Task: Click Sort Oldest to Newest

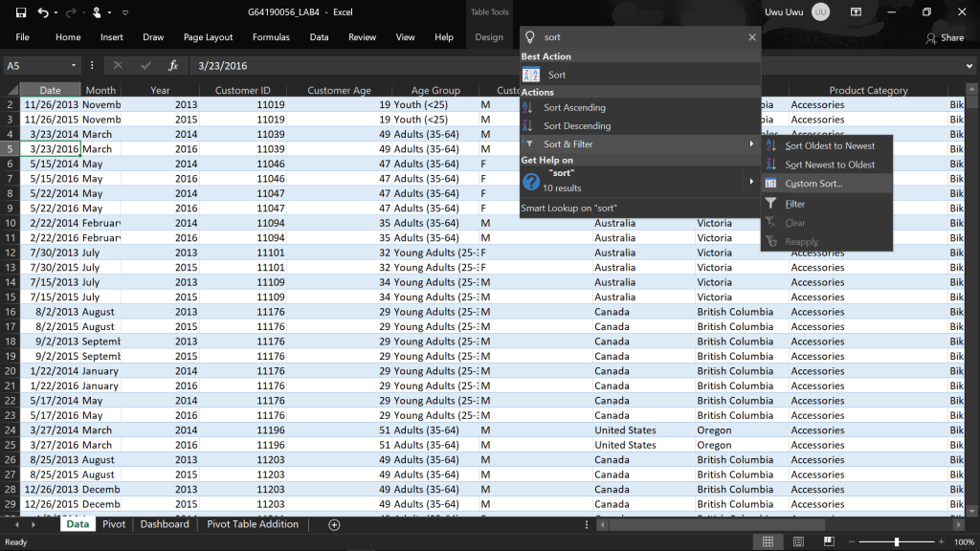Action: click(829, 146)
